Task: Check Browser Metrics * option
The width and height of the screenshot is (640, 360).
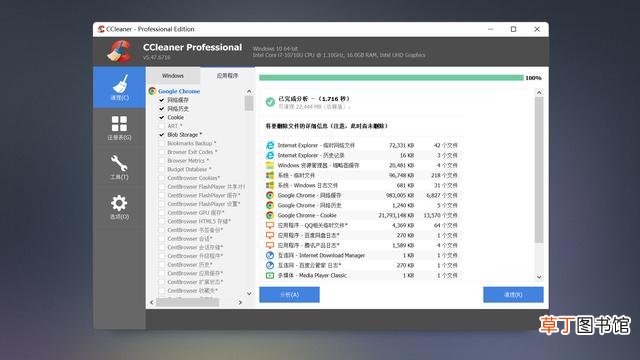Action: pyautogui.click(x=162, y=161)
